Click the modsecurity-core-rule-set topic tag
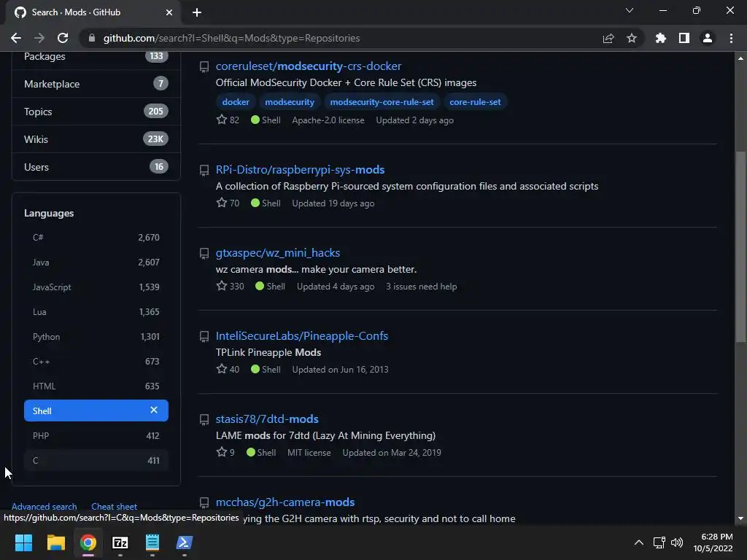Screen dimensions: 747x560 coord(382,102)
